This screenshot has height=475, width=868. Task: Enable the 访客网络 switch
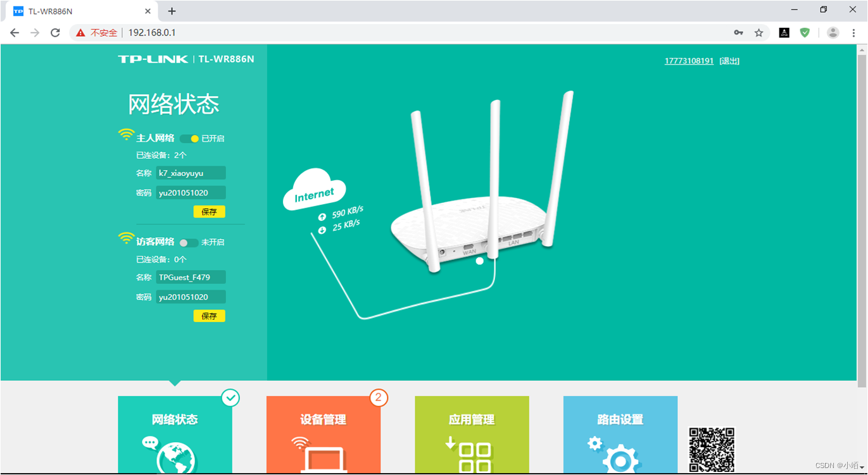coord(189,242)
